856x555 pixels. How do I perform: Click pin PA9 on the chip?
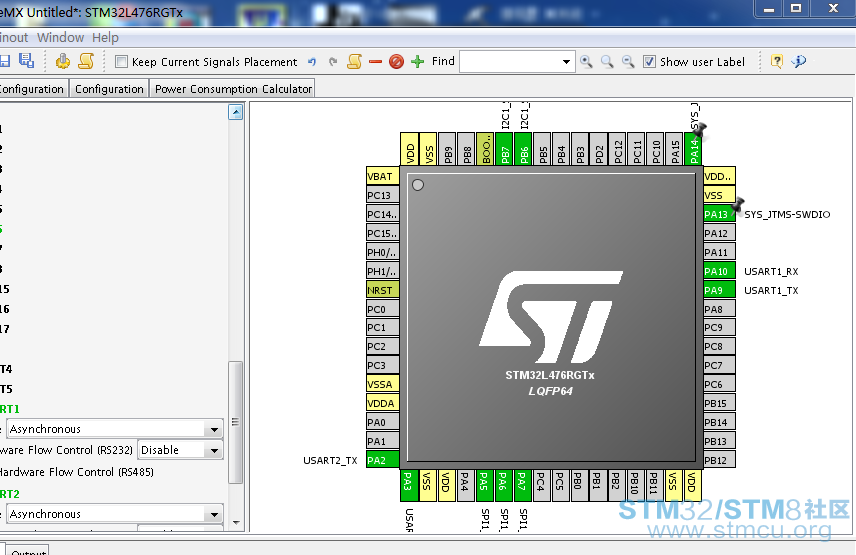[x=719, y=290]
